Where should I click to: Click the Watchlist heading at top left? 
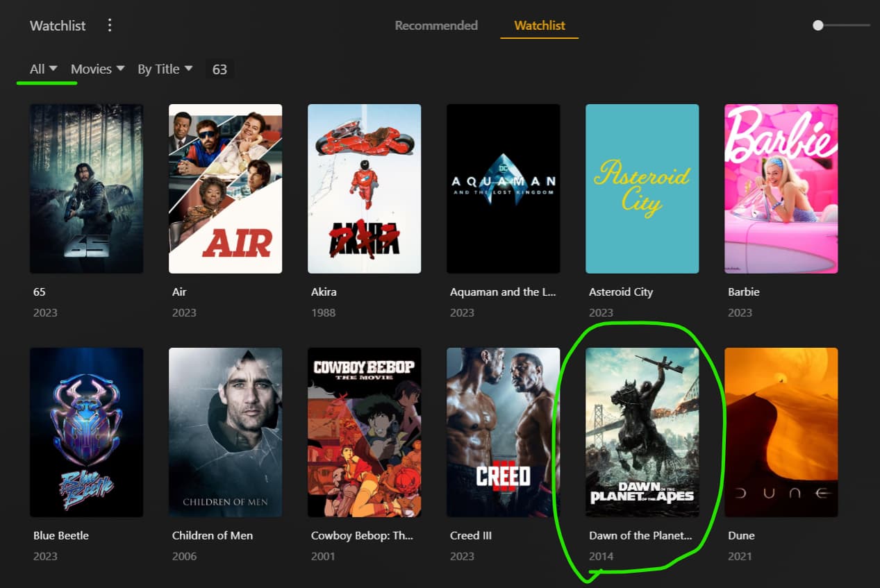tap(58, 26)
